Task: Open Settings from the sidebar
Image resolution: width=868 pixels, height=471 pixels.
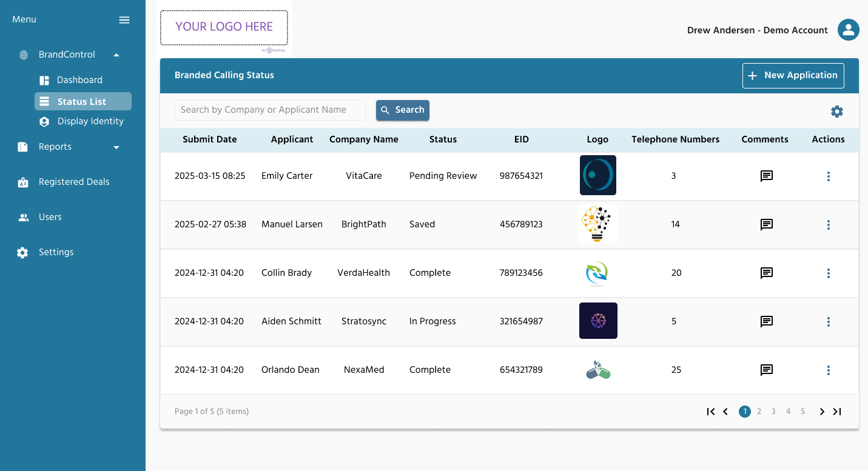Action: pyautogui.click(x=56, y=252)
